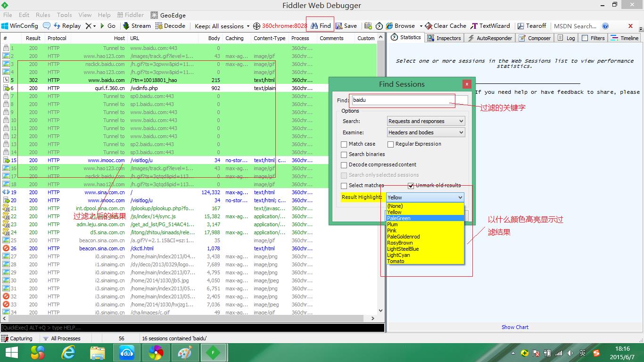Image resolution: width=644 pixels, height=362 pixels.
Task: Select Tomato highlight color option
Action: (x=425, y=261)
